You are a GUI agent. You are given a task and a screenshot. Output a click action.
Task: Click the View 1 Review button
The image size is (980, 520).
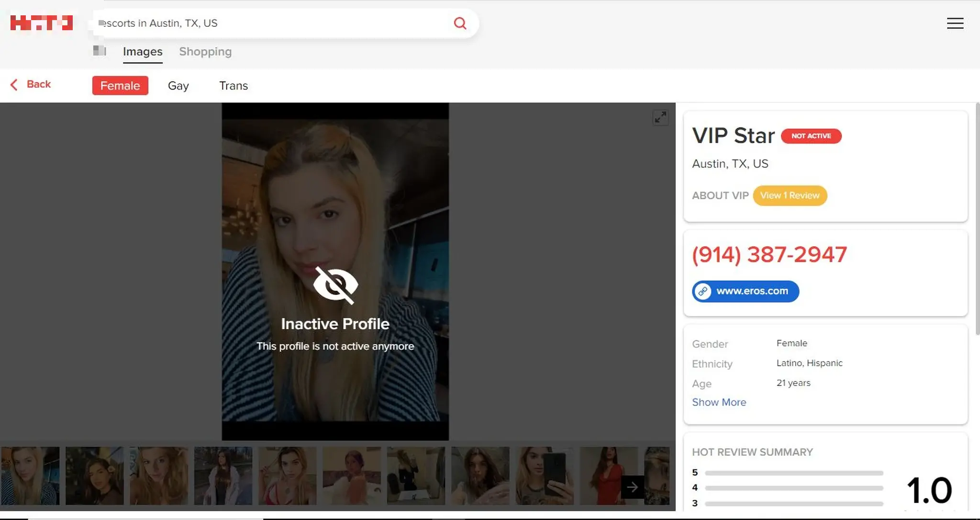tap(790, 195)
